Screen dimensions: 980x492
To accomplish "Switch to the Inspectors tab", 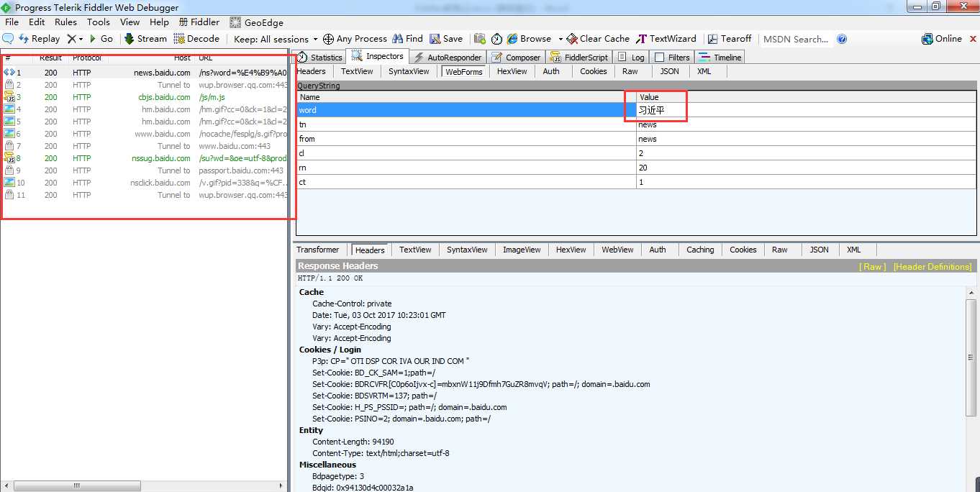I will tap(378, 56).
